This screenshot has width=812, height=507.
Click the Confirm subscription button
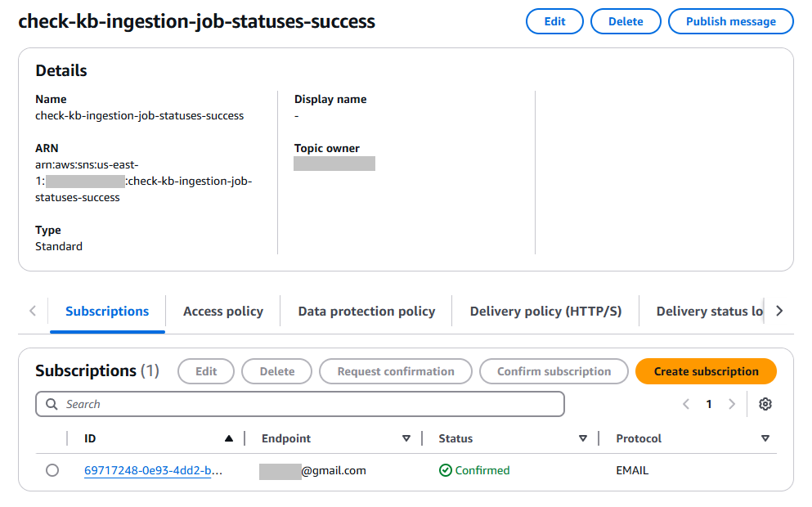pyautogui.click(x=554, y=371)
